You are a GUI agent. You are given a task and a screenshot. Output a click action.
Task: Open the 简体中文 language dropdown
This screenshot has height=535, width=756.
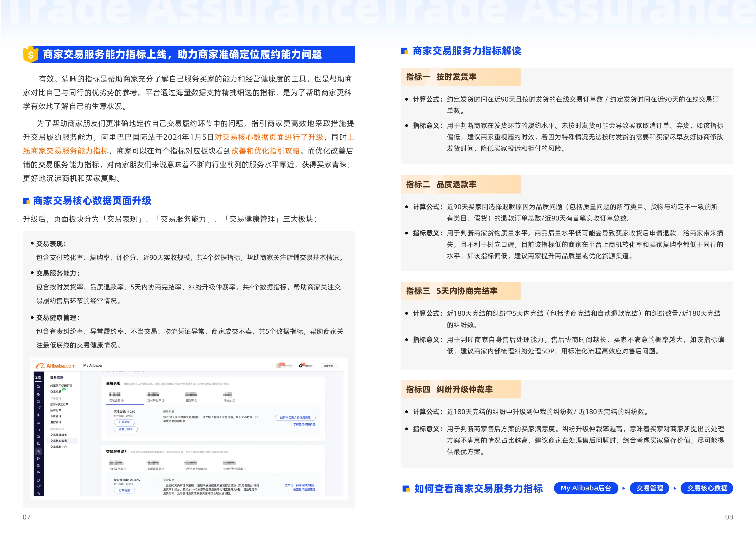point(329,366)
